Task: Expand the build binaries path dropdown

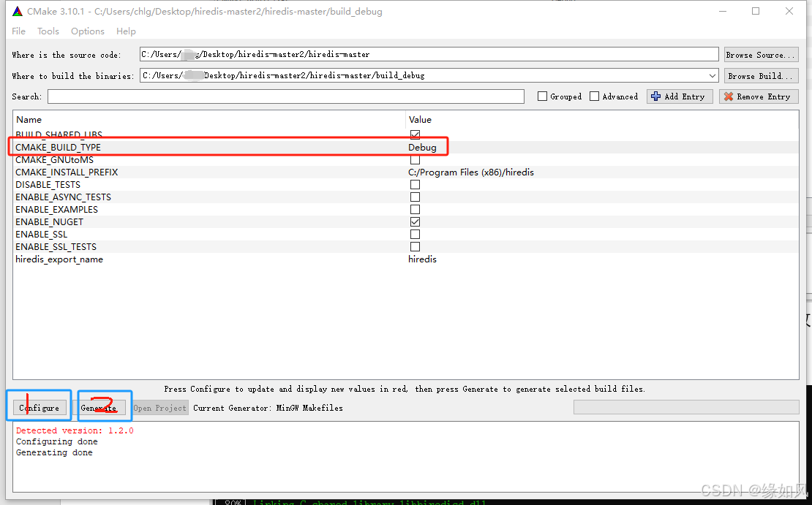Action: pyautogui.click(x=713, y=75)
